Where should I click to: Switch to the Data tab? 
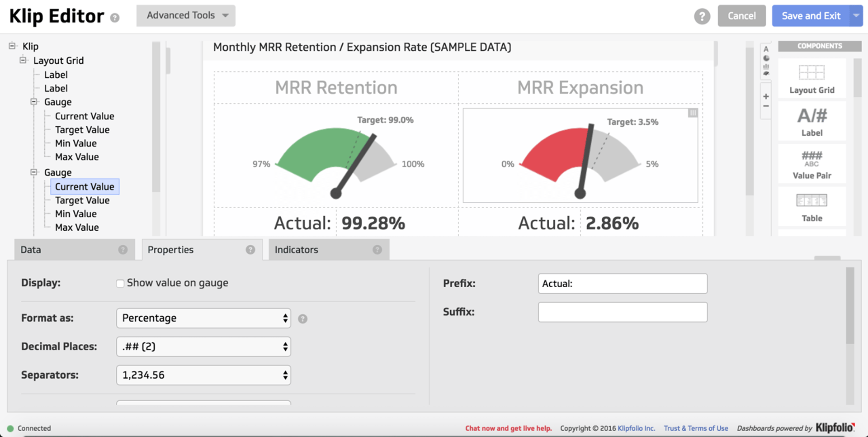[x=75, y=250]
